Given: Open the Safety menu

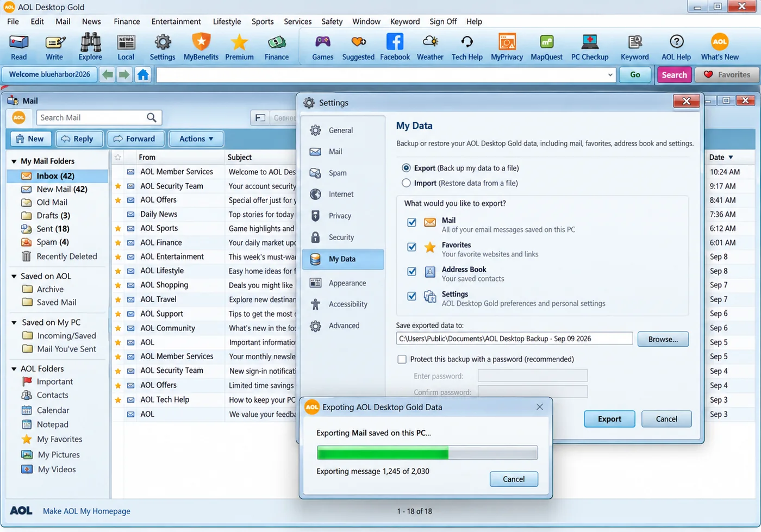Looking at the screenshot, I should pyautogui.click(x=332, y=21).
